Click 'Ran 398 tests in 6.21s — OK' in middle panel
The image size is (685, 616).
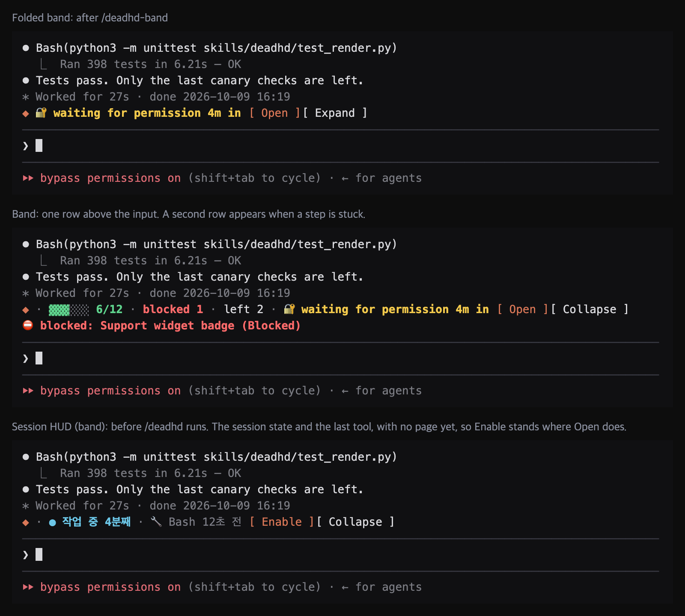point(151,261)
